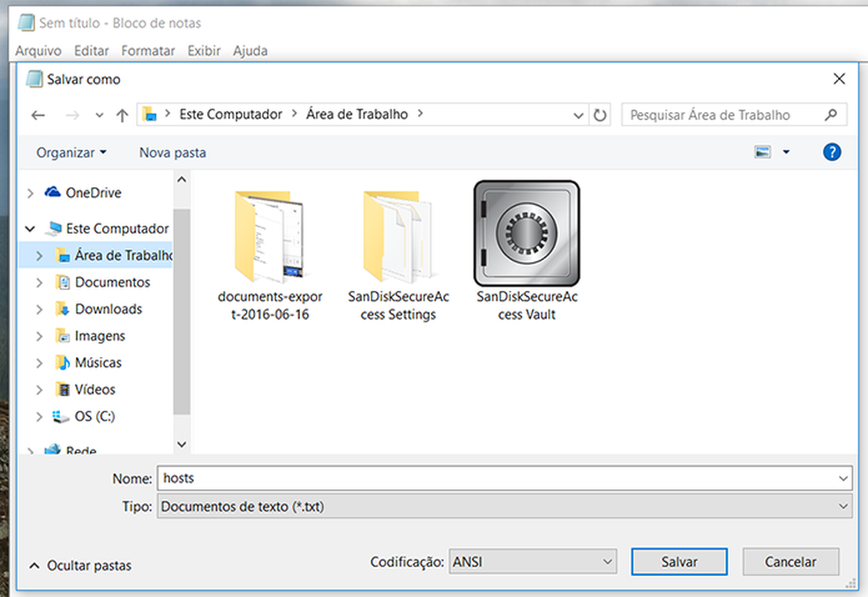Collapse folders with Ocultar pastas

click(x=81, y=565)
